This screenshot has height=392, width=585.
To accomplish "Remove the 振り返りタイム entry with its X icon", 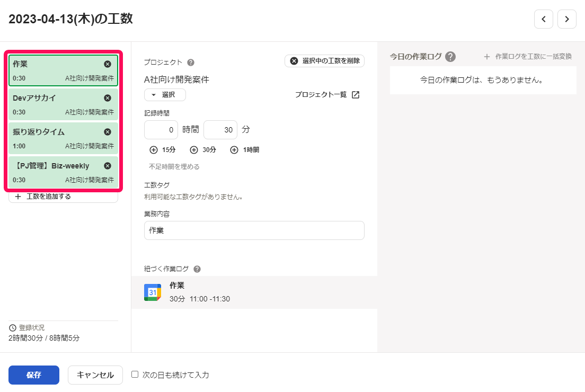I will click(108, 132).
